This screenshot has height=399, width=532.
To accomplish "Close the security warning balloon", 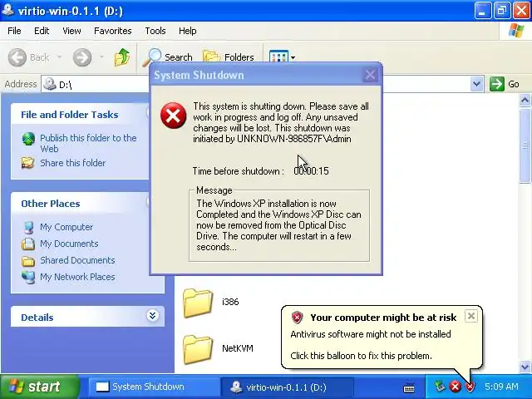I will 471,316.
